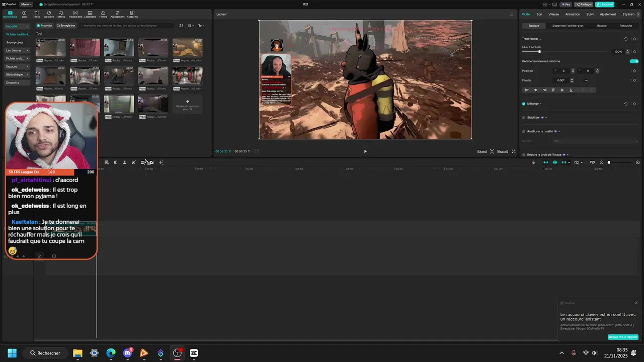Reset the Mélange settings
This screenshot has width=644, height=362.
(x=626, y=104)
